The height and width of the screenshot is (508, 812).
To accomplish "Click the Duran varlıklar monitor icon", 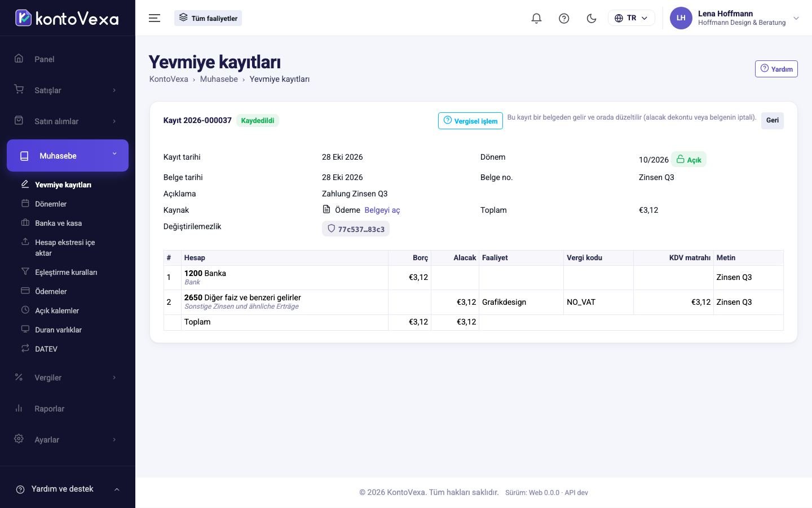I will (25, 329).
